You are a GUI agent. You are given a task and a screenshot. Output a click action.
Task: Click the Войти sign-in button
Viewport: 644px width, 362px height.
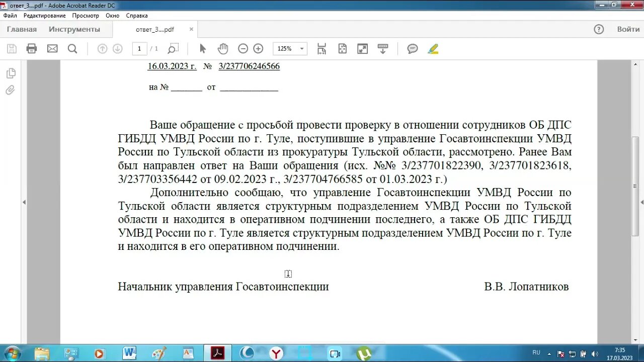coord(628,29)
